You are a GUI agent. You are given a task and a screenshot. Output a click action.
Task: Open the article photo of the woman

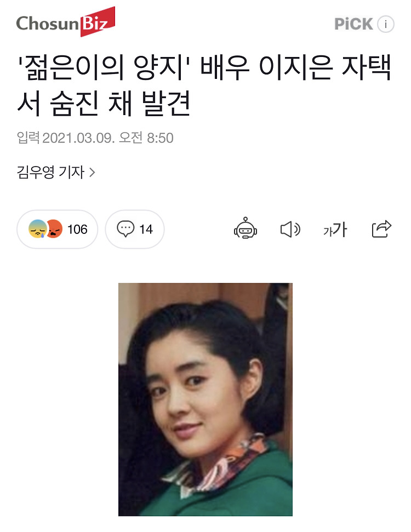(206, 399)
